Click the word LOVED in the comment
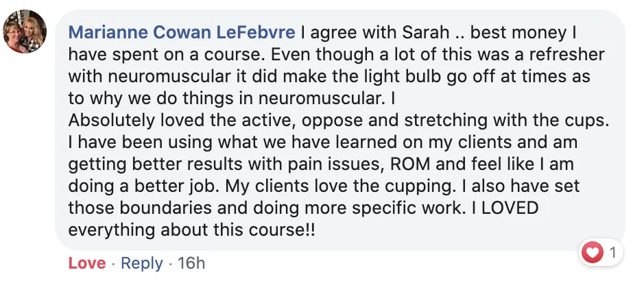The image size is (644, 281). pyautogui.click(x=510, y=208)
